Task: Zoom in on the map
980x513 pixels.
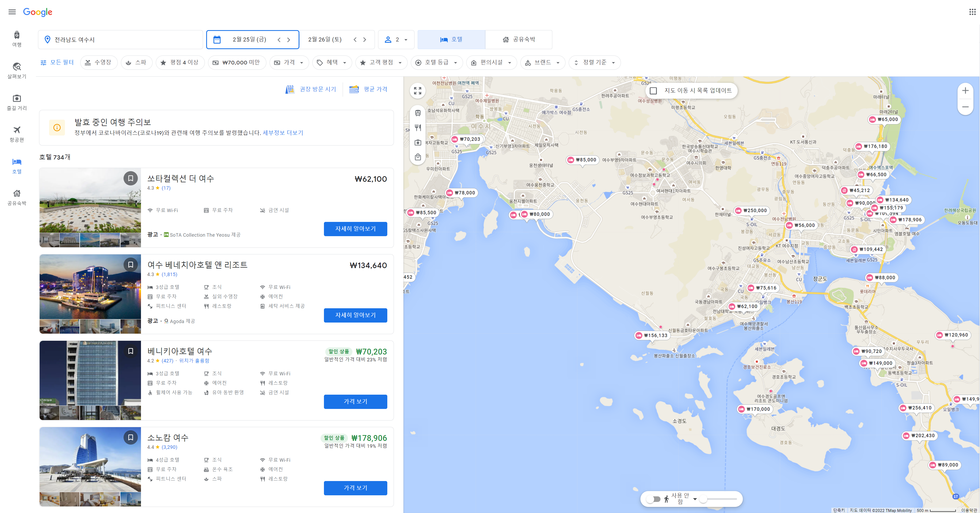Action: [965, 91]
